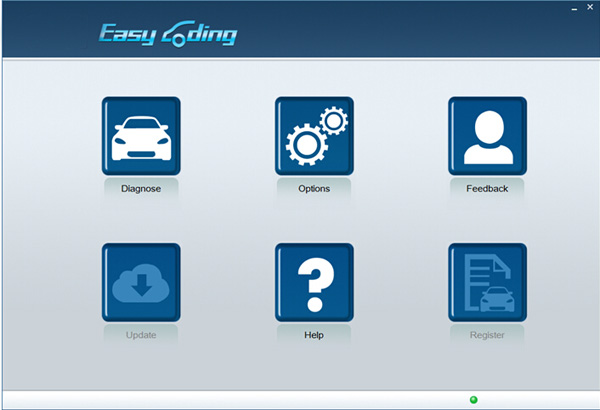Click the bottom status bar
600x410 pixels.
pos(250,399)
